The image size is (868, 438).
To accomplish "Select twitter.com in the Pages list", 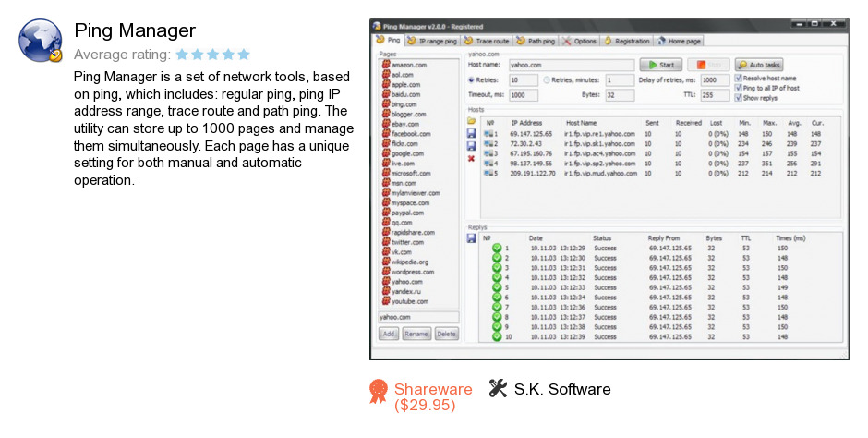I will coord(407,242).
